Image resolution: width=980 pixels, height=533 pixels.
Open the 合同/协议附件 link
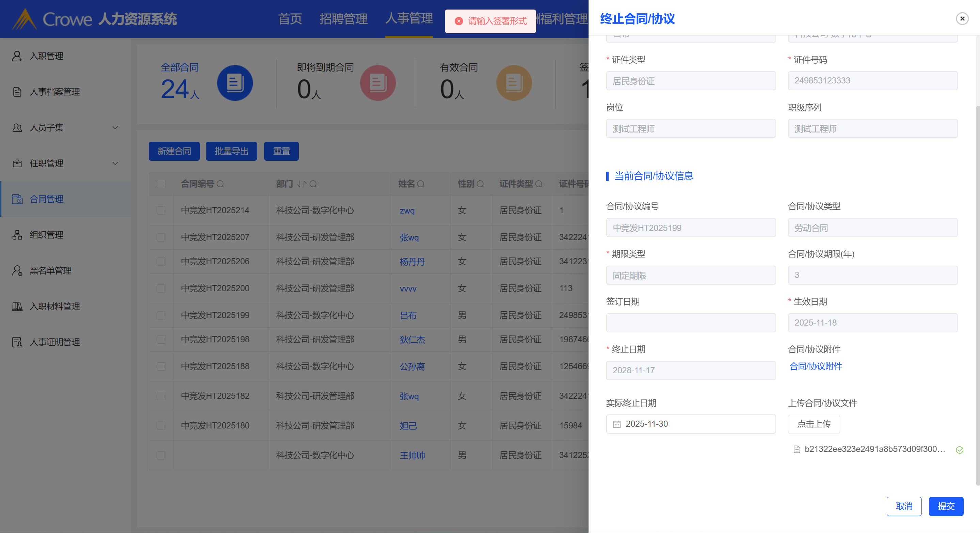click(x=816, y=366)
